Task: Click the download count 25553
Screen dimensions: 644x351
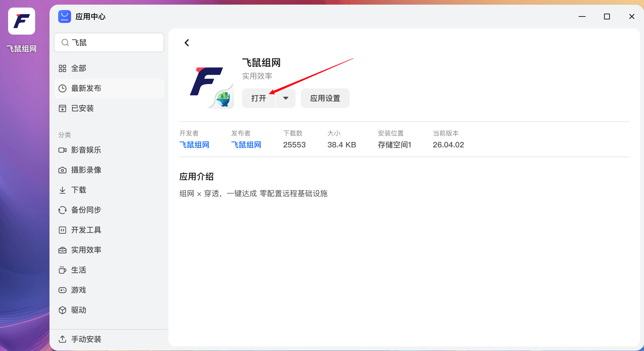Action: 294,145
